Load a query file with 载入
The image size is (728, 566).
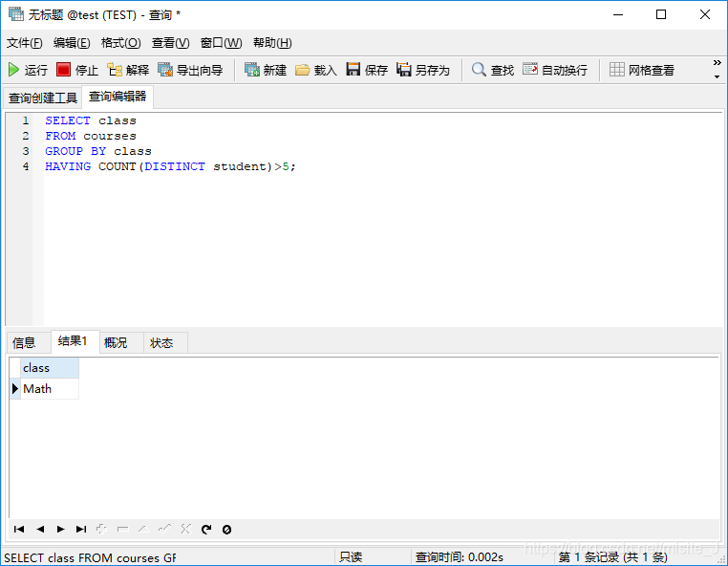(315, 70)
